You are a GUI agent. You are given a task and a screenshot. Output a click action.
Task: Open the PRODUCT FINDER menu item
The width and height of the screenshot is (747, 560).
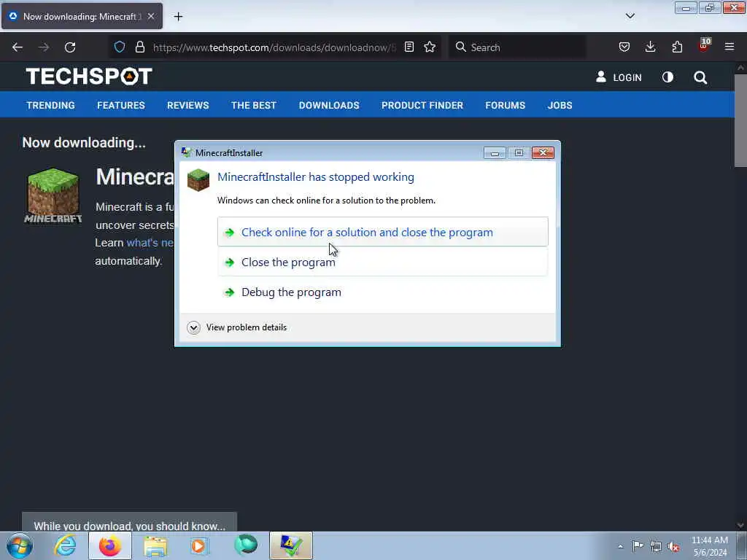[x=422, y=105]
